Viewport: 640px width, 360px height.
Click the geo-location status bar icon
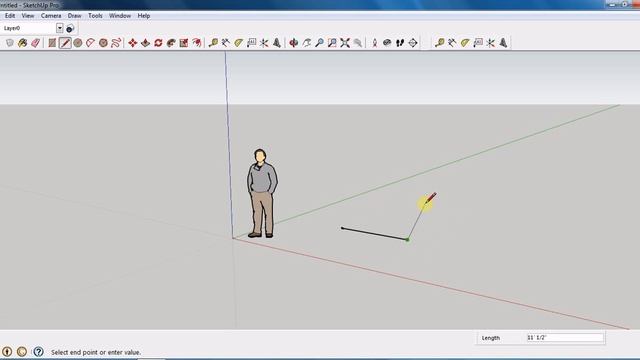pos(7,351)
